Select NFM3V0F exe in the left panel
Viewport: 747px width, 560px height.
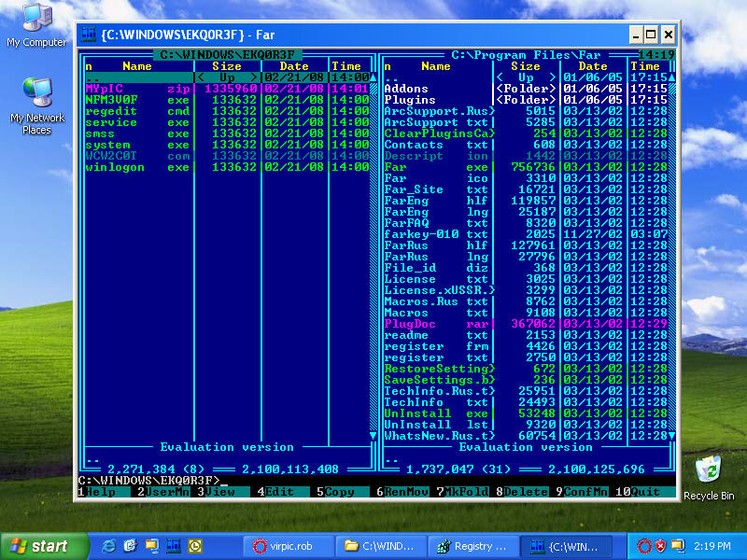227,100
